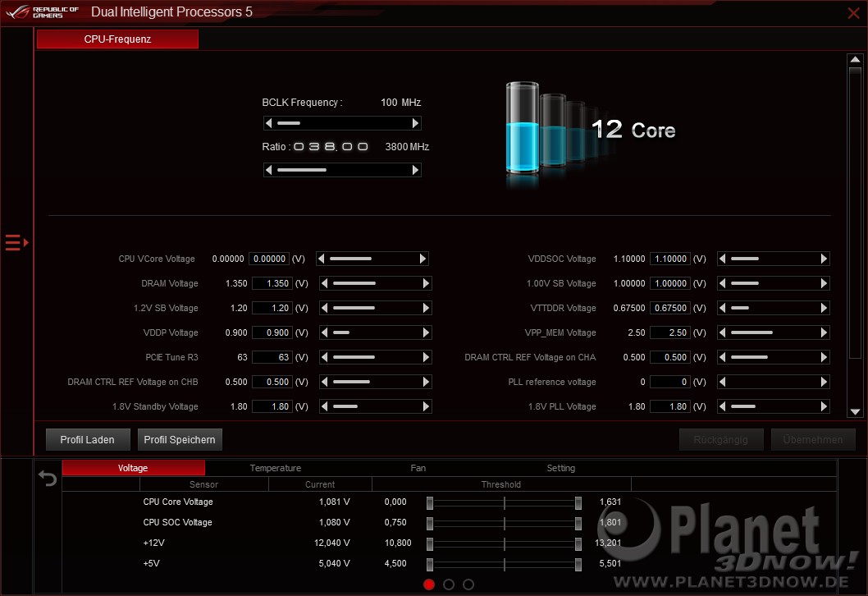Click the BCLK Frequency slider track
Screen dimensions: 868x596
click(x=342, y=123)
